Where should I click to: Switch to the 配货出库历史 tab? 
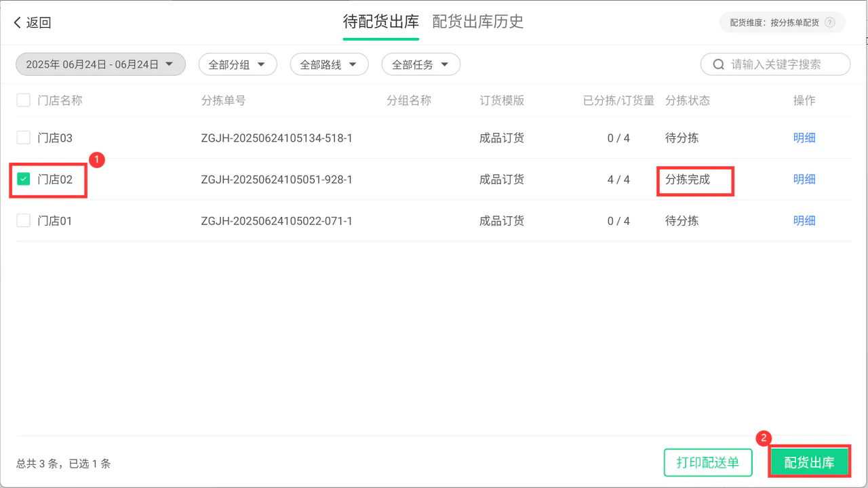pyautogui.click(x=478, y=22)
